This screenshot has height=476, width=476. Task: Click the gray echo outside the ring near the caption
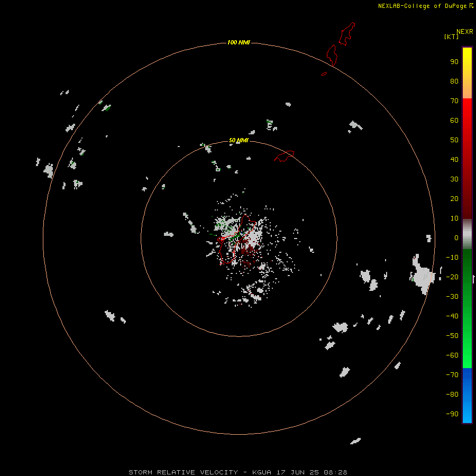355,441
